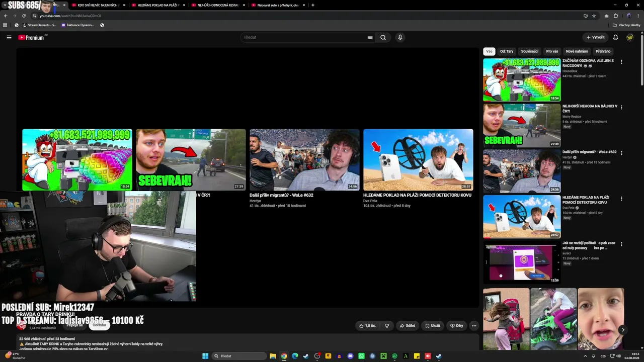Switch to the NEJHŮŘ HODNOCENÁ browser tab
The height and width of the screenshot is (362, 644).
(219, 5)
